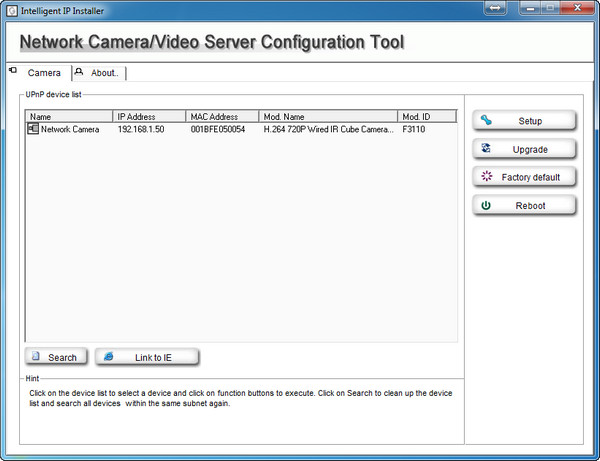
Task: Select the 192.168.1.50 IP address cell
Action: [x=140, y=129]
